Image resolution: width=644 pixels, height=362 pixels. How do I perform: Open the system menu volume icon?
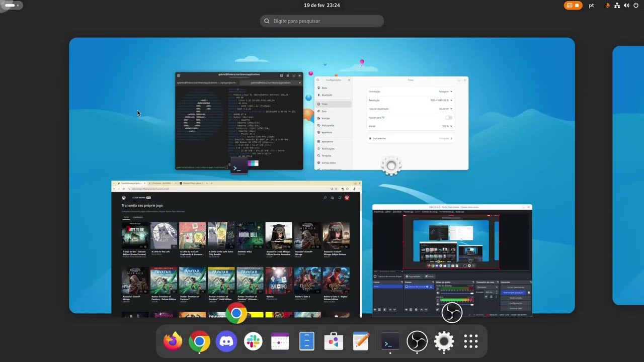pos(626,6)
